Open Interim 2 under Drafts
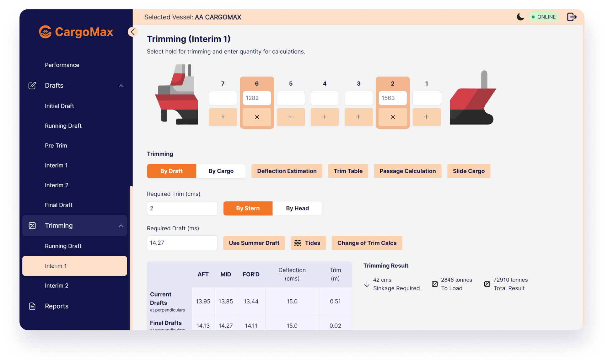The width and height of the screenshot is (608, 364). point(56,185)
